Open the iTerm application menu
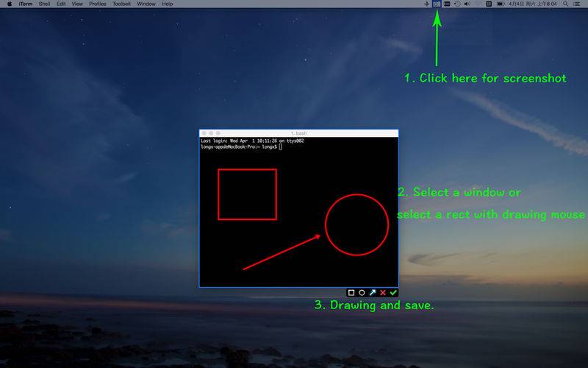 pos(26,4)
